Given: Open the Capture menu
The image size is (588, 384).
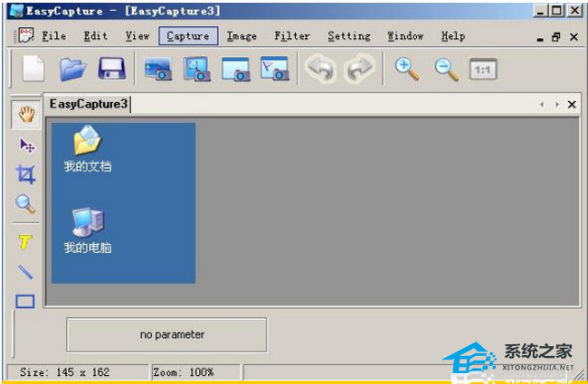Looking at the screenshot, I should 188,36.
